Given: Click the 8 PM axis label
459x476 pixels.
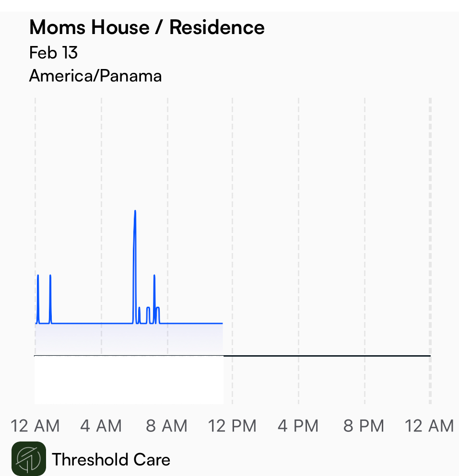Looking at the screenshot, I should pyautogui.click(x=364, y=426).
